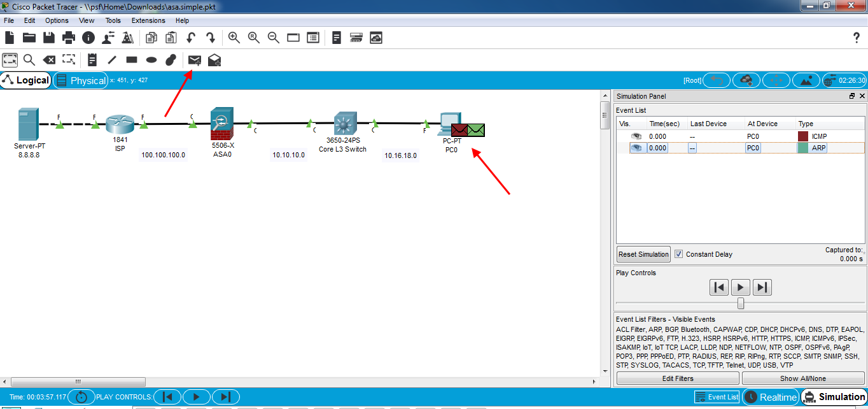The height and width of the screenshot is (409, 868).
Task: Click the Edit Filters button
Action: point(677,378)
